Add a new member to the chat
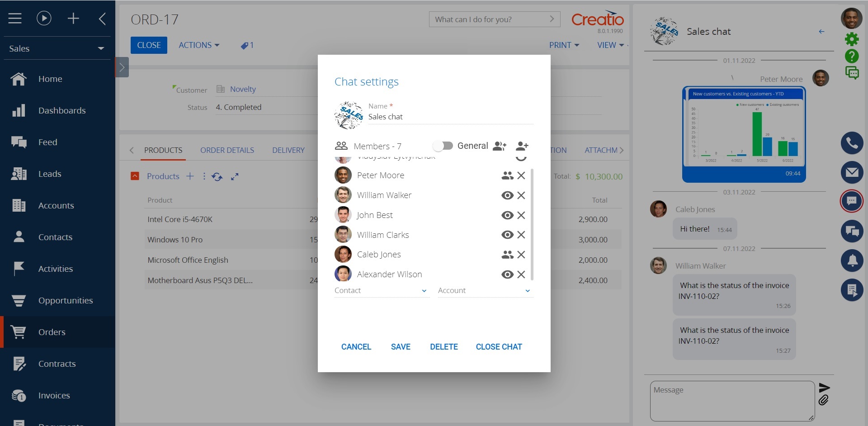Image resolution: width=868 pixels, height=426 pixels. point(522,146)
